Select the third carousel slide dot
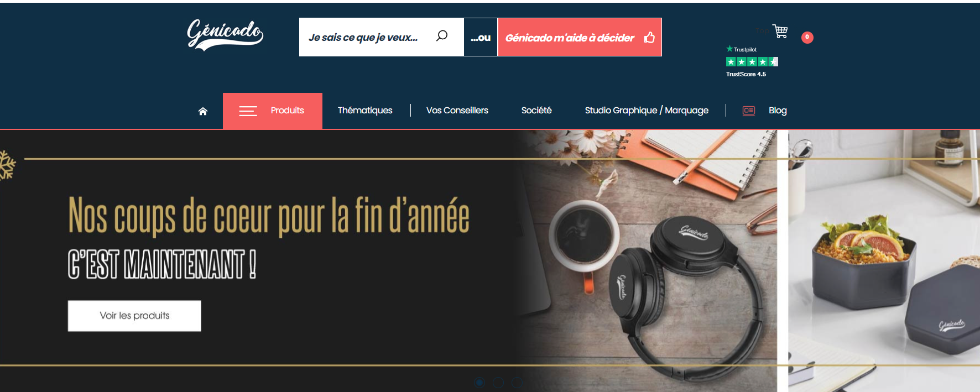The width and height of the screenshot is (980, 392). coord(517,383)
